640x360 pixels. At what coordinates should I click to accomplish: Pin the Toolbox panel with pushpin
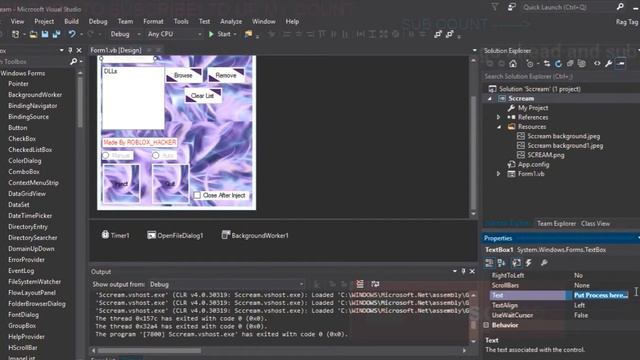click(70, 50)
